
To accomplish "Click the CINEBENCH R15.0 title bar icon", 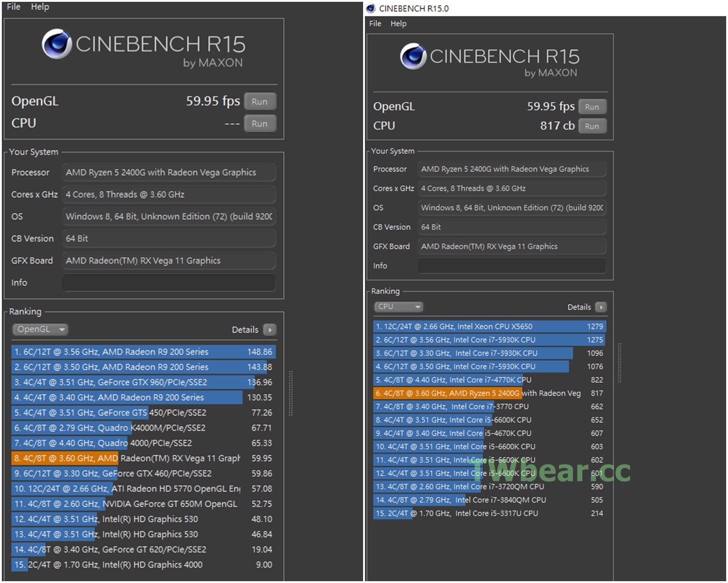I will (371, 8).
